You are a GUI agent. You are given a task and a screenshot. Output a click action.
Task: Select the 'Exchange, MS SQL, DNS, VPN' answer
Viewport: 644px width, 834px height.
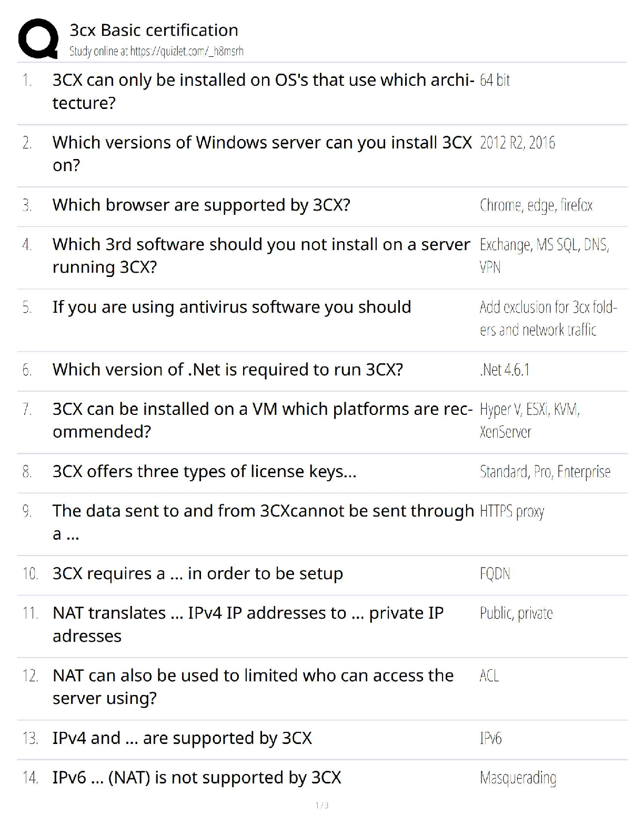pyautogui.click(x=544, y=255)
